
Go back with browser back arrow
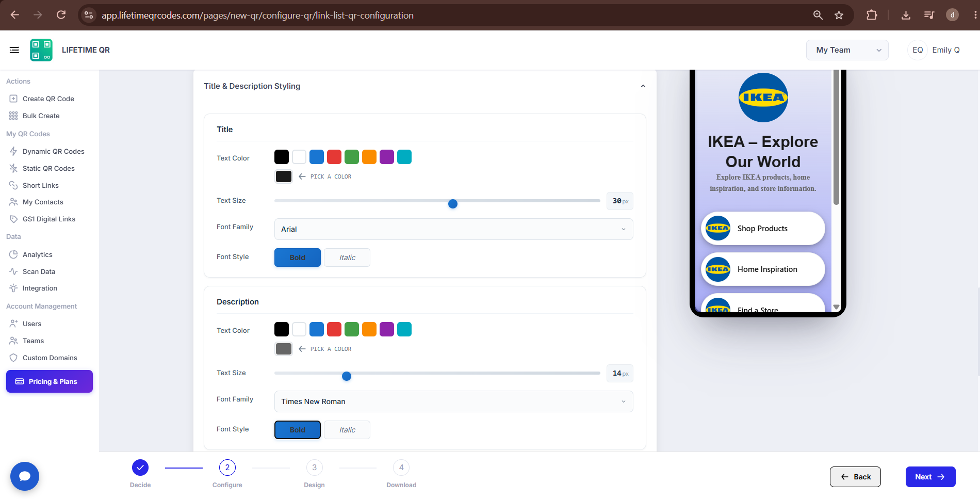click(15, 15)
